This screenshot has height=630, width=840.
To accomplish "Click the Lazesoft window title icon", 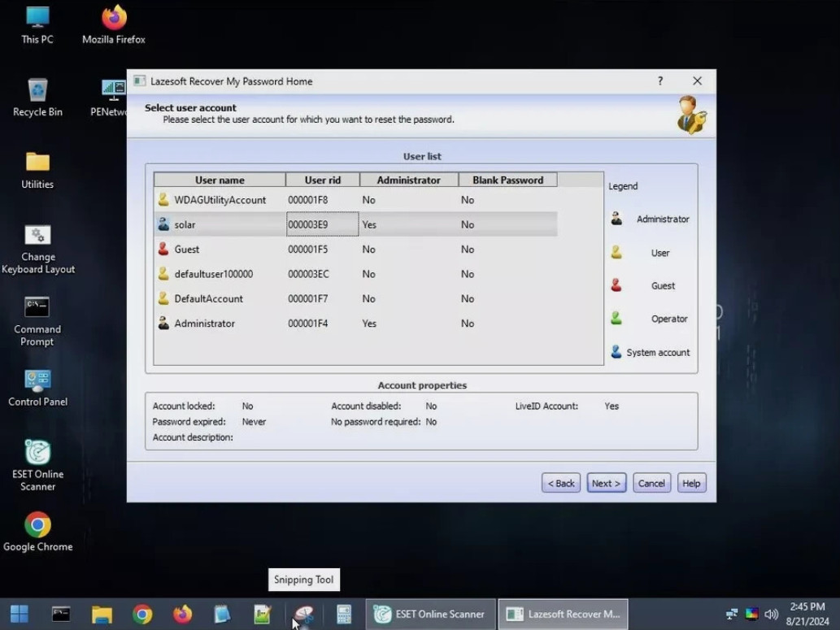I will (x=139, y=81).
